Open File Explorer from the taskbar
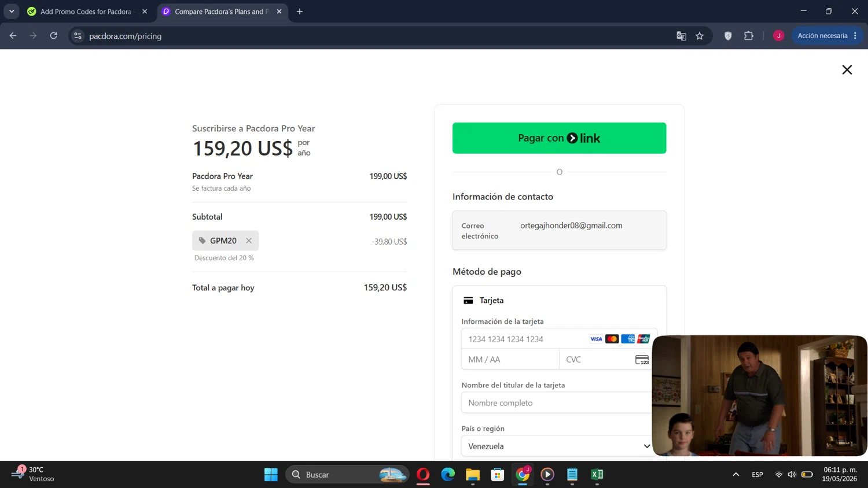Image resolution: width=868 pixels, height=488 pixels. point(473,475)
